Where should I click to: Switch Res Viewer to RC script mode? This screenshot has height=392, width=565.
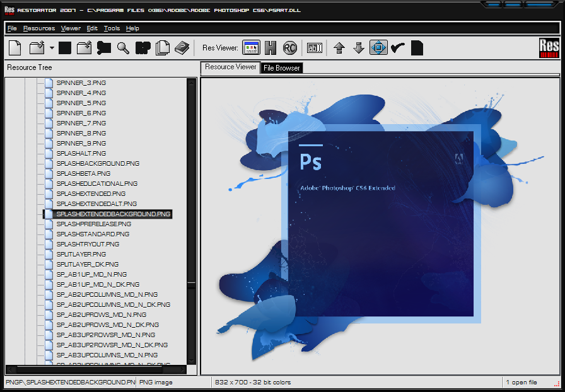289,47
